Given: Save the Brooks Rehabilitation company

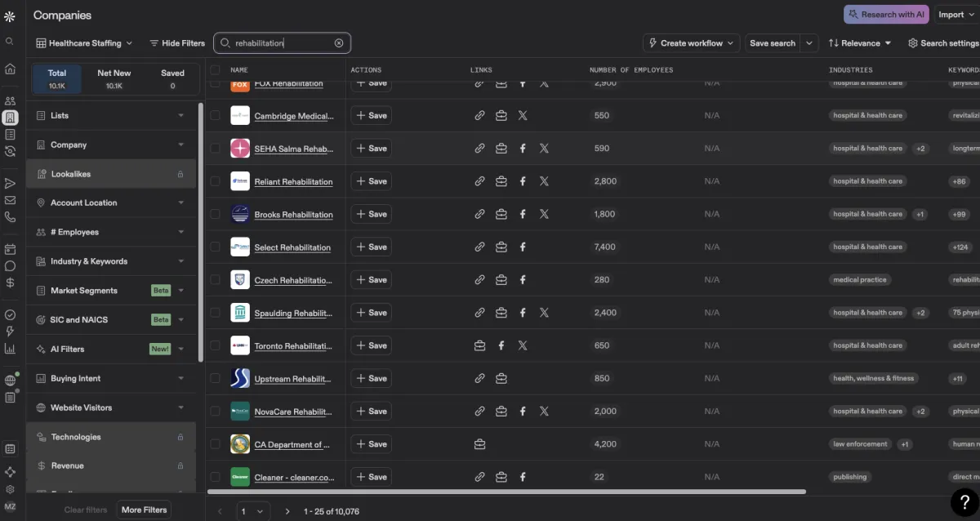Looking at the screenshot, I should coord(372,214).
